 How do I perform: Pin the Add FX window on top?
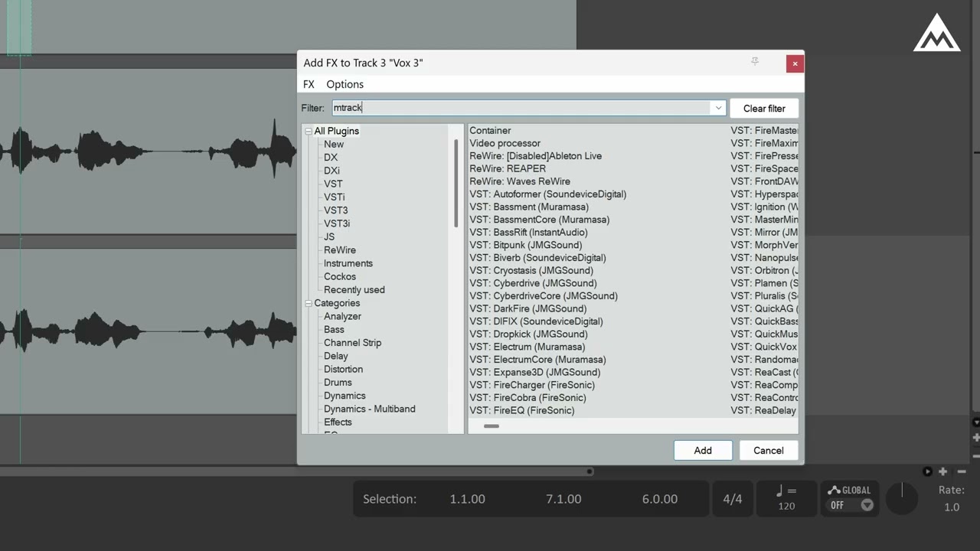click(755, 62)
